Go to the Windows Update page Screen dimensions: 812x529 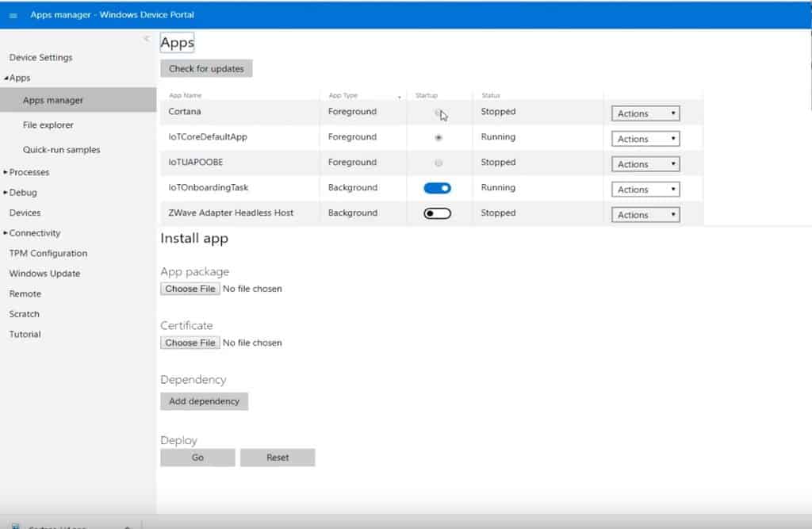coord(44,274)
